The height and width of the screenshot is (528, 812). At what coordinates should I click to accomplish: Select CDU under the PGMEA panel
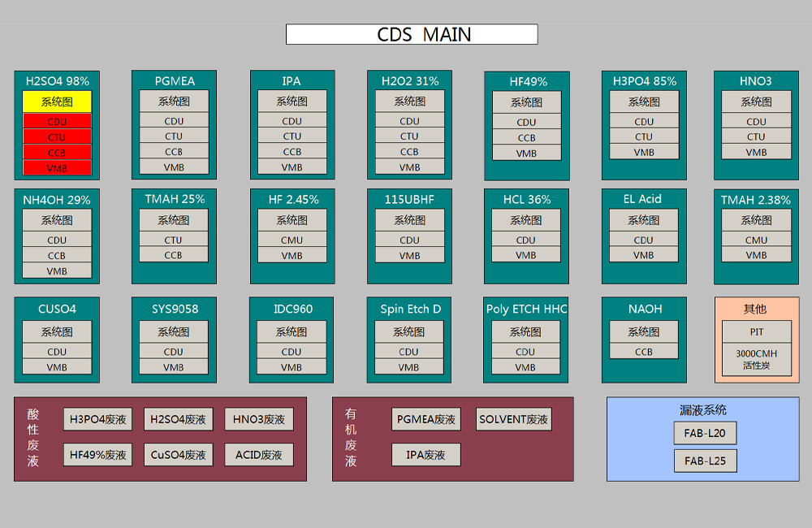click(174, 121)
